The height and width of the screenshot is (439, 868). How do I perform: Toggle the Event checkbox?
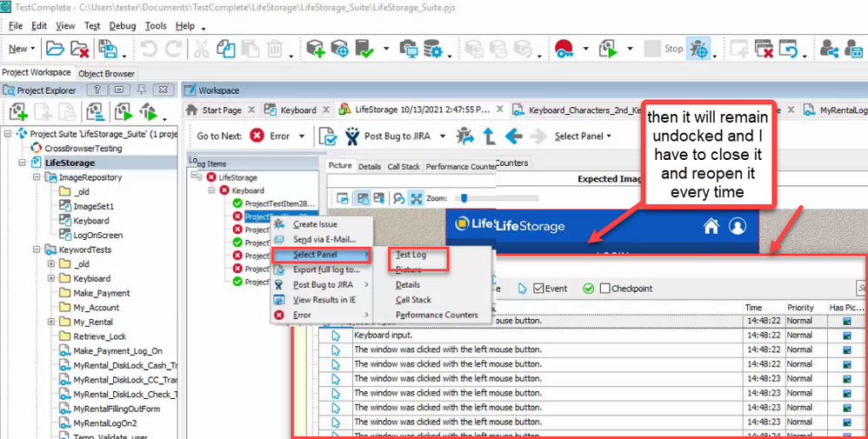pyautogui.click(x=539, y=289)
